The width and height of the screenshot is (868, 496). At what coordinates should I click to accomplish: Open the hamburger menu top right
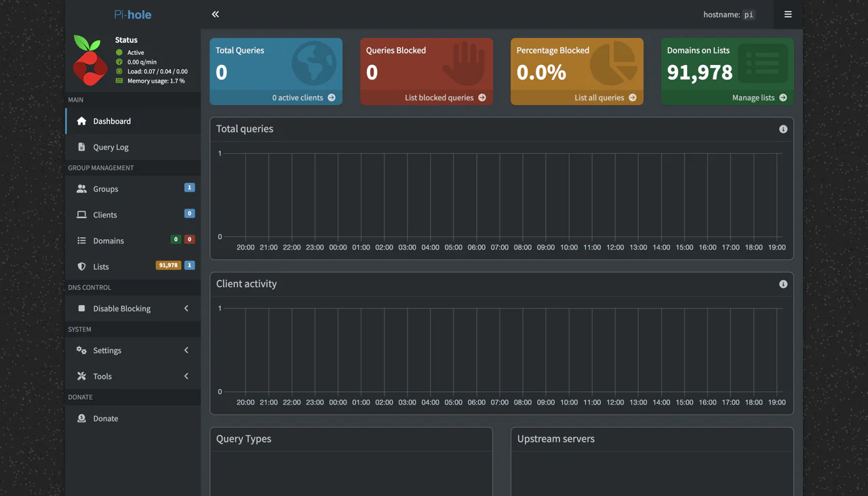[788, 14]
